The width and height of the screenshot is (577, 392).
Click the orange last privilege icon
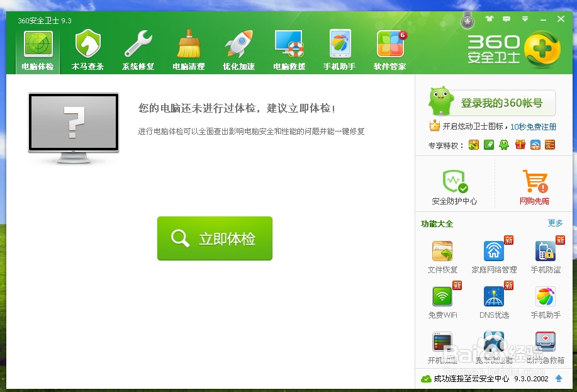550,145
